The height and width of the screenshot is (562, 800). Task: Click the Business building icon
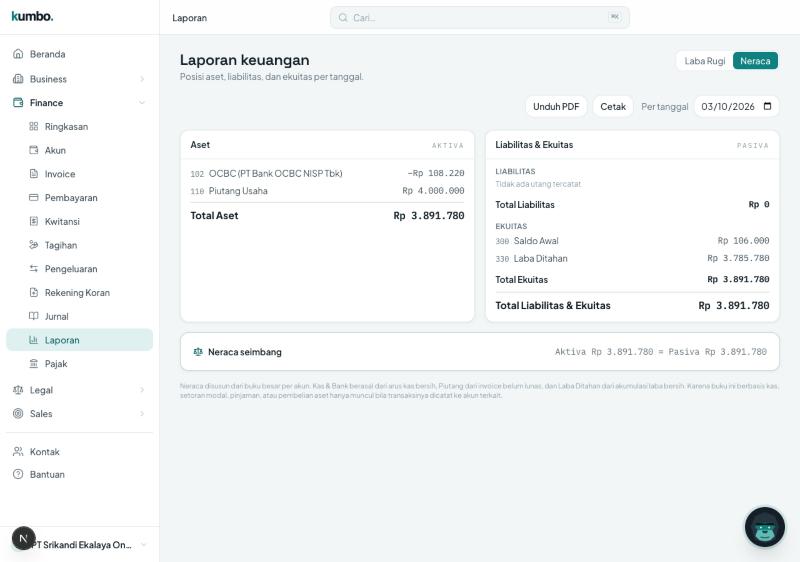tap(18, 79)
